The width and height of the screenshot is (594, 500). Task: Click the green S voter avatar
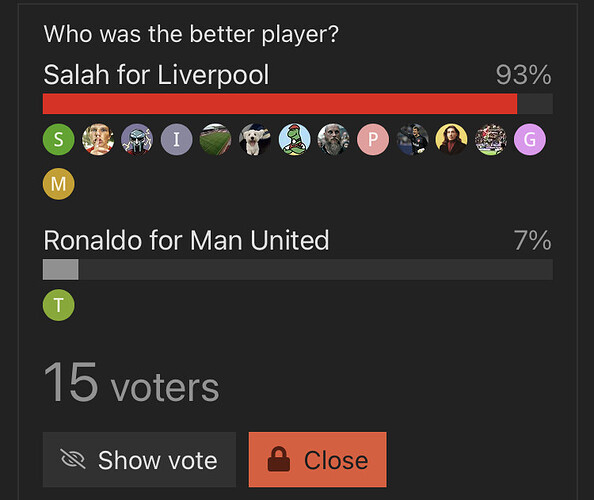[58, 139]
